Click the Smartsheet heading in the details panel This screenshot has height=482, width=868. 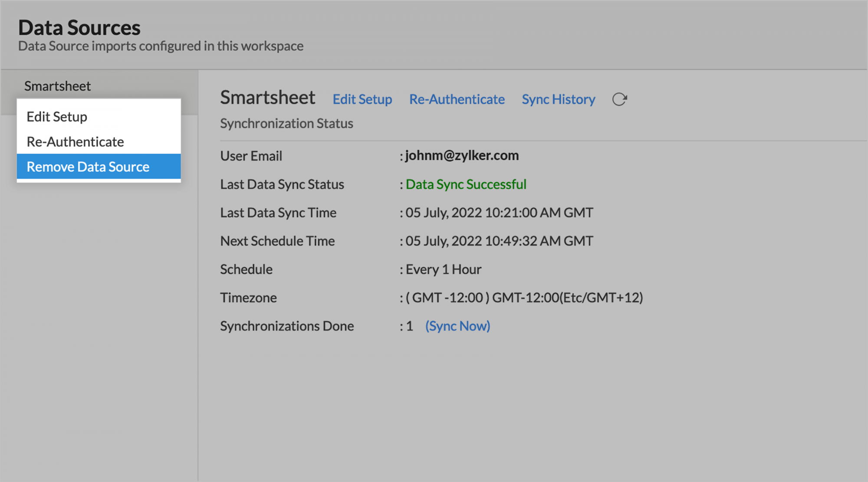pyautogui.click(x=268, y=98)
